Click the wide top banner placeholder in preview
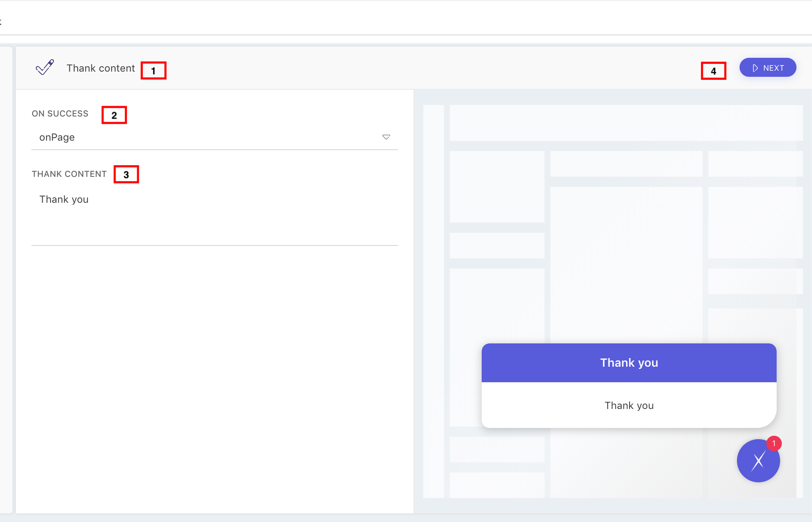 (x=626, y=123)
